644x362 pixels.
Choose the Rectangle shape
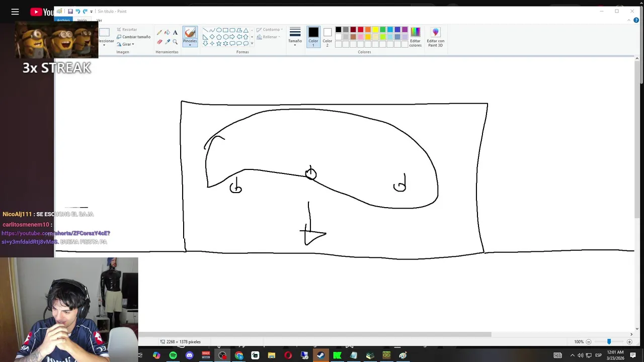226,30
